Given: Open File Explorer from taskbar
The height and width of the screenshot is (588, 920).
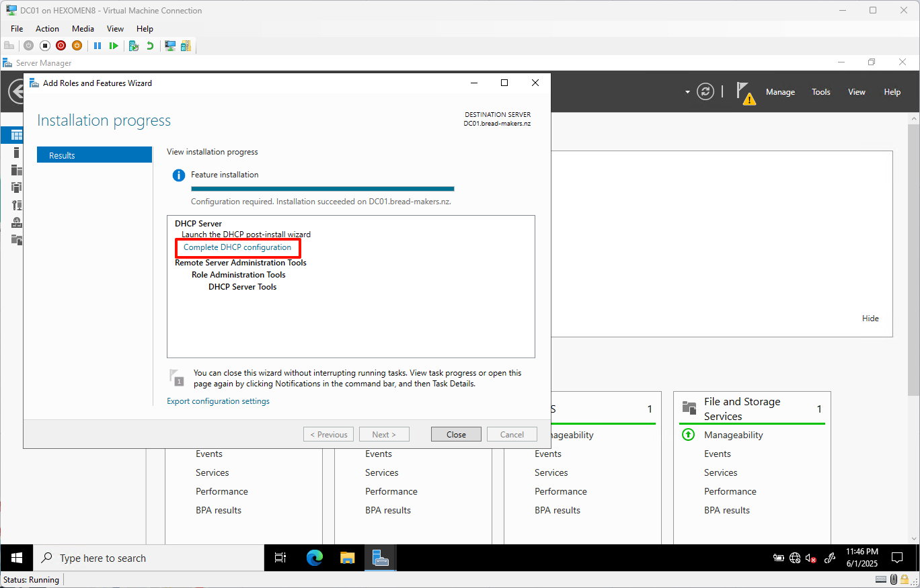Looking at the screenshot, I should 347,558.
